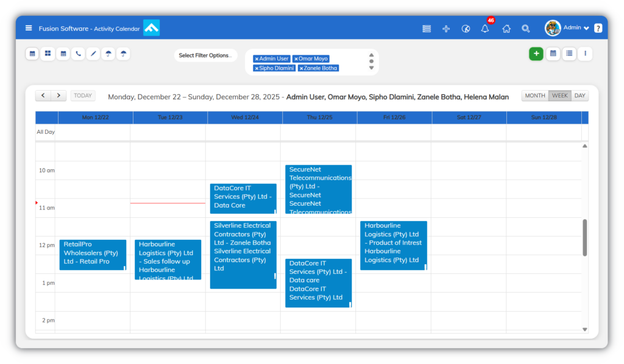Select the second umbrella filter icon
The height and width of the screenshot is (364, 624).
click(x=123, y=54)
